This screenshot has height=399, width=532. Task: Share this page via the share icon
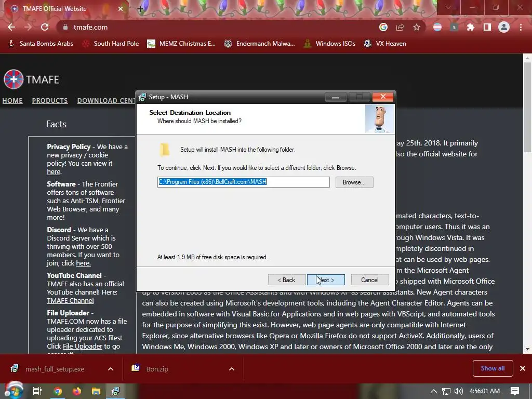coord(400,27)
